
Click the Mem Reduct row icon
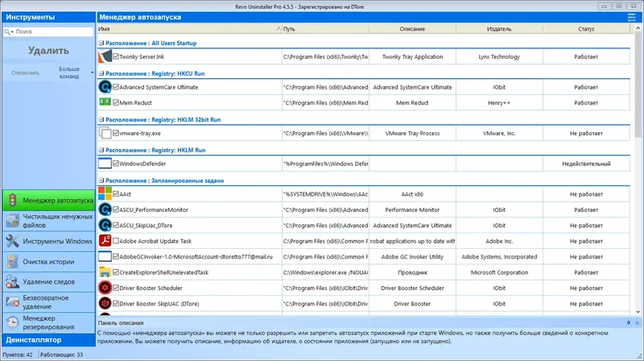[x=105, y=102]
